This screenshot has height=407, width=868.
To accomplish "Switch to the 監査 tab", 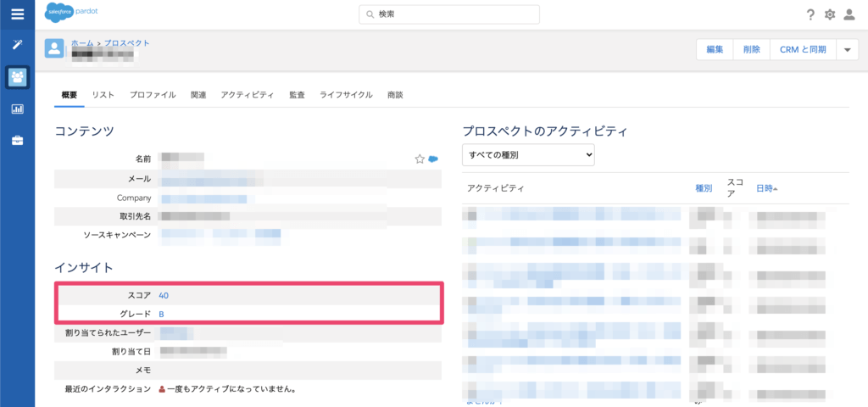I will (297, 95).
